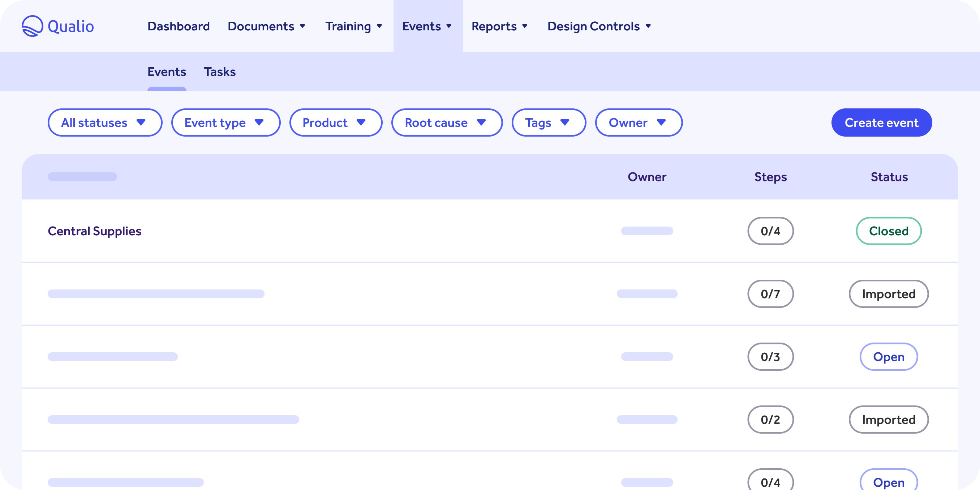
Task: Switch to the Tasks tab
Action: point(219,72)
